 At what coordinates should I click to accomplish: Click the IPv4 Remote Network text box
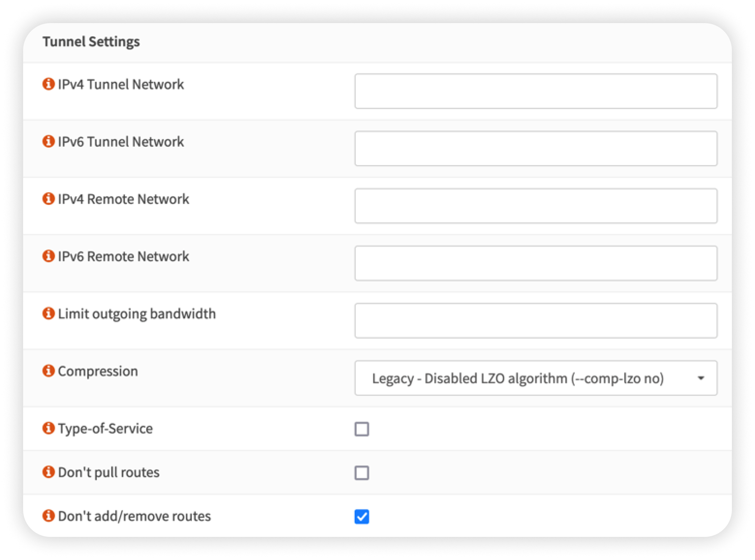[x=536, y=206]
